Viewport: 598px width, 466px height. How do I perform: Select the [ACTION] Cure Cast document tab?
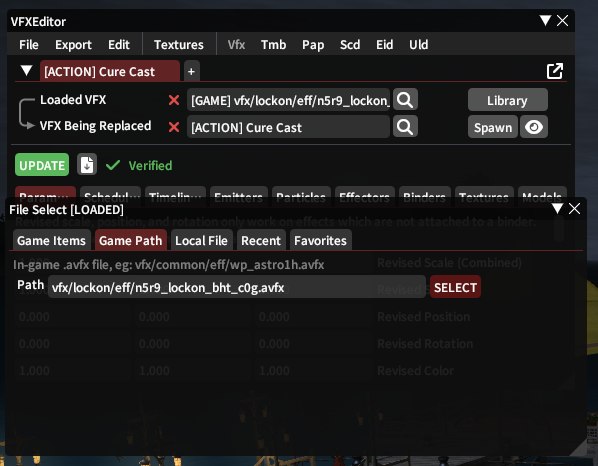coord(109,71)
